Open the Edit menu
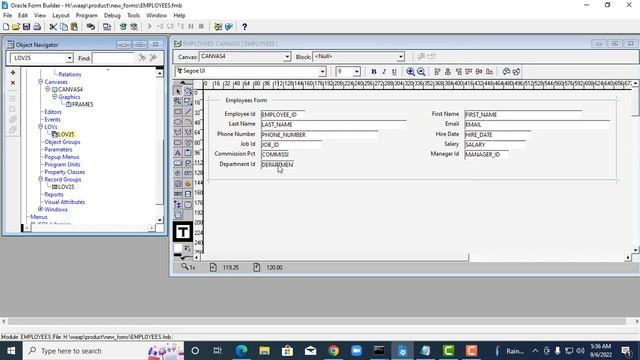 23,15
